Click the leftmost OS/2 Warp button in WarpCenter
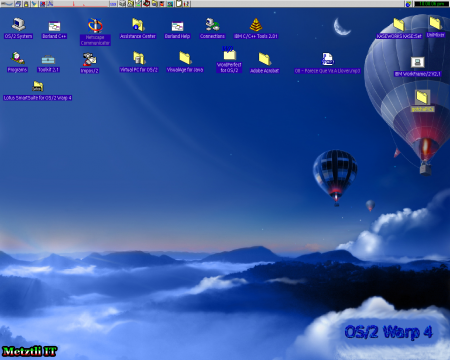450x360 pixels. tap(7, 4)
